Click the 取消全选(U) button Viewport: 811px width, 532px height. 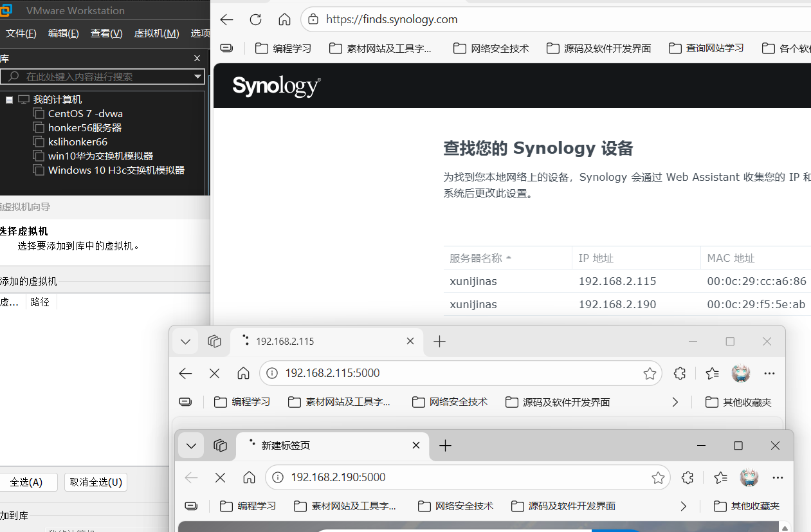(x=96, y=482)
